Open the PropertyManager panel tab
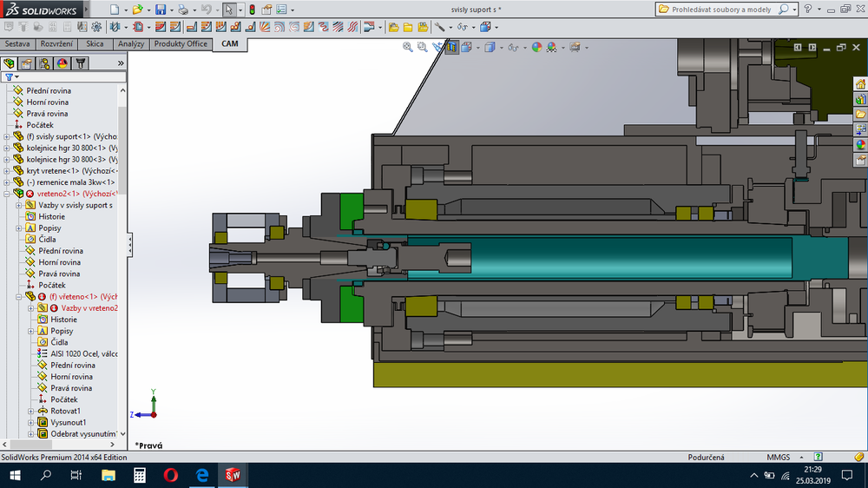The height and width of the screenshot is (488, 868). point(26,63)
